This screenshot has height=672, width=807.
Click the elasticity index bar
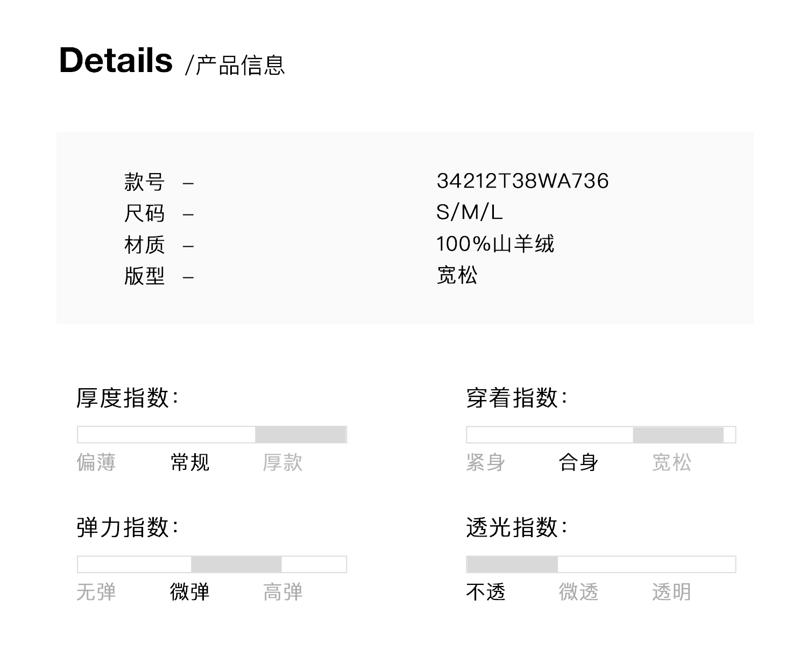click(212, 564)
